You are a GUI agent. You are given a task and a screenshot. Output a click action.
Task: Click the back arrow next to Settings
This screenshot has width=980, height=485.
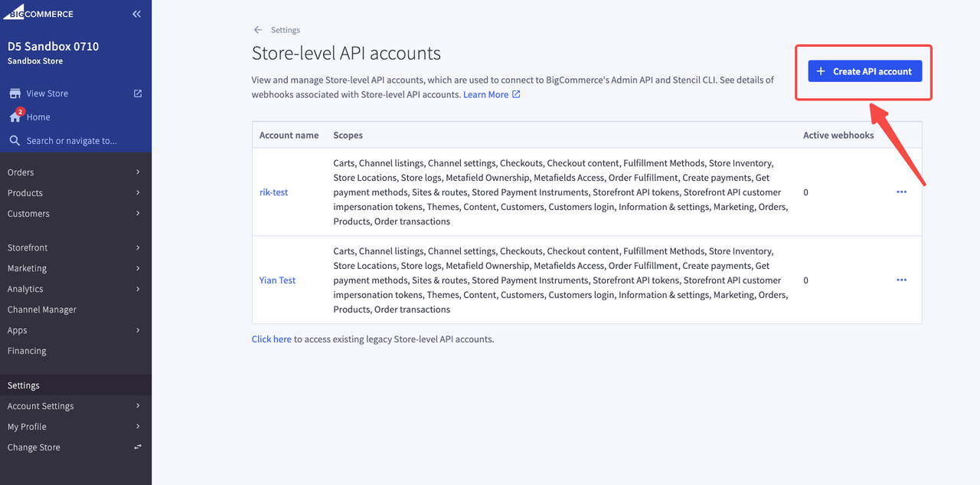coord(258,30)
